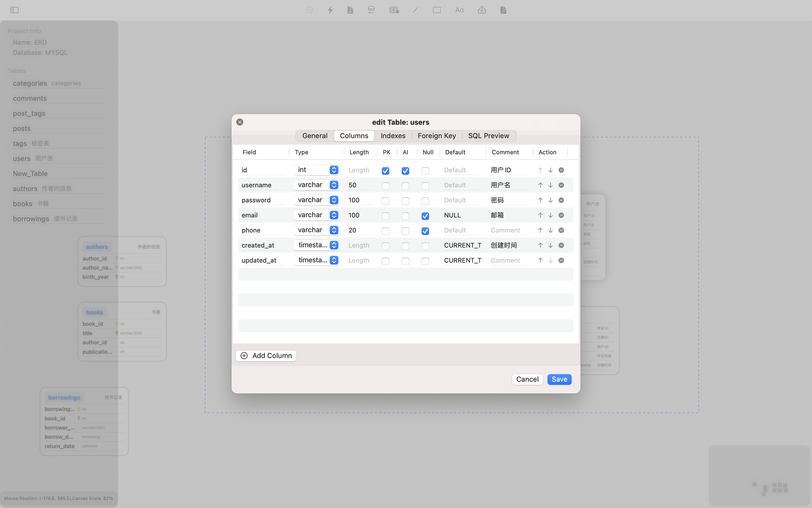Select the New_Table entry in sidebar

click(x=59, y=174)
